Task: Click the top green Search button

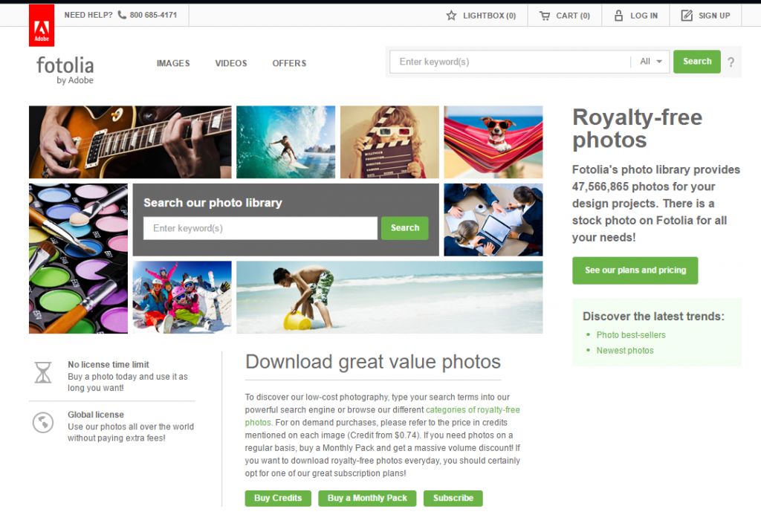Action: point(697,62)
